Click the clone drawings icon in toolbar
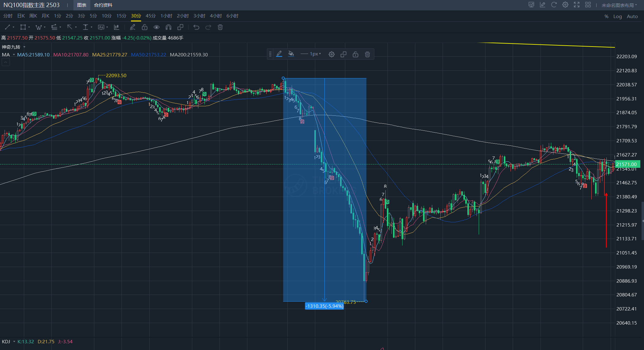This screenshot has width=644, height=350. [180, 27]
